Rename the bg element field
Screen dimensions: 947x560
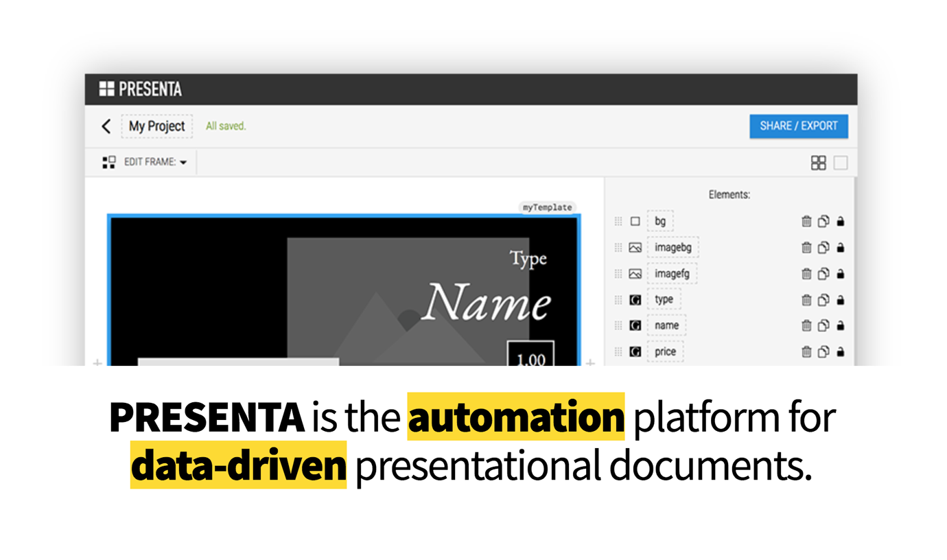click(x=660, y=222)
